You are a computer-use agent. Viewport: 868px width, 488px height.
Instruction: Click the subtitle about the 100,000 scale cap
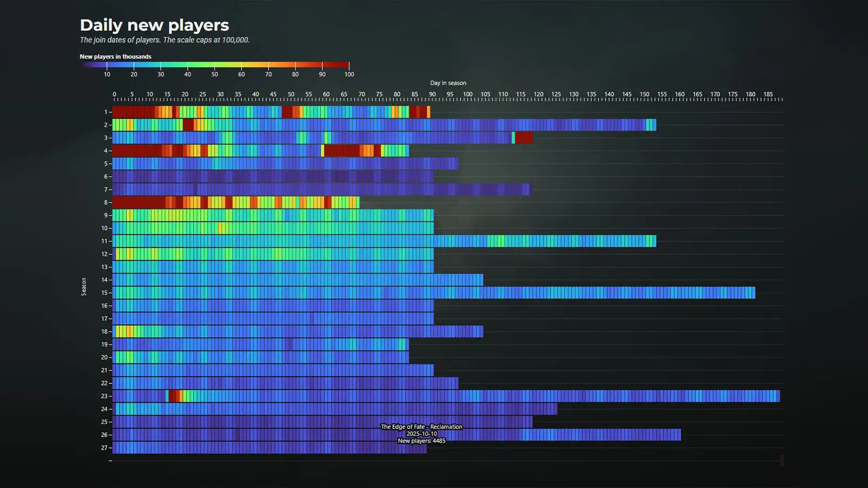164,40
